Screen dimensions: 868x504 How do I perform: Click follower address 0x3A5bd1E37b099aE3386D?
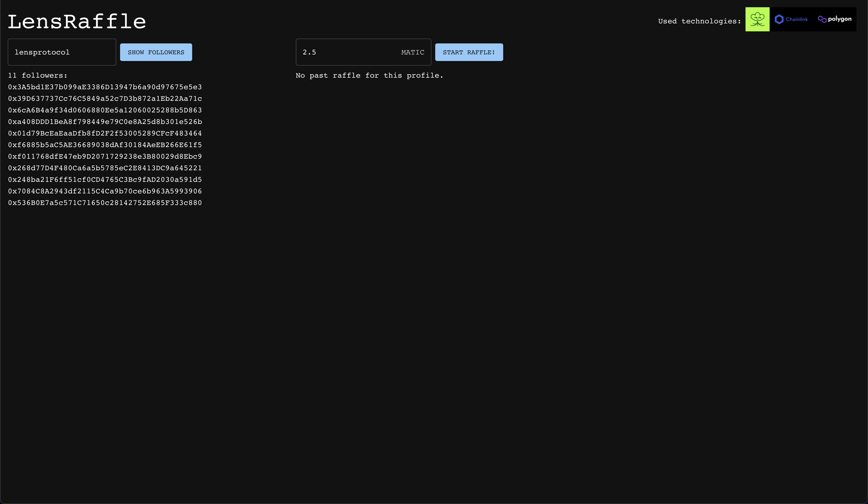(x=105, y=86)
